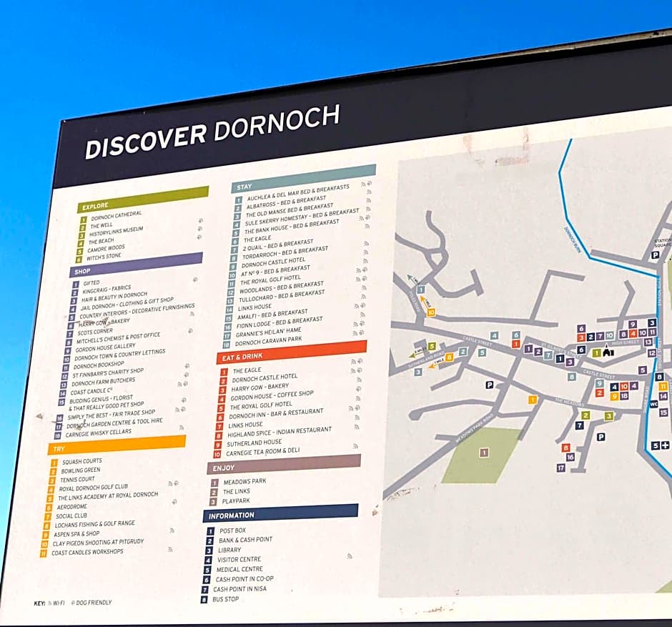Click the WC toilet icon on map
The width and height of the screenshot is (672, 627).
coord(653,404)
